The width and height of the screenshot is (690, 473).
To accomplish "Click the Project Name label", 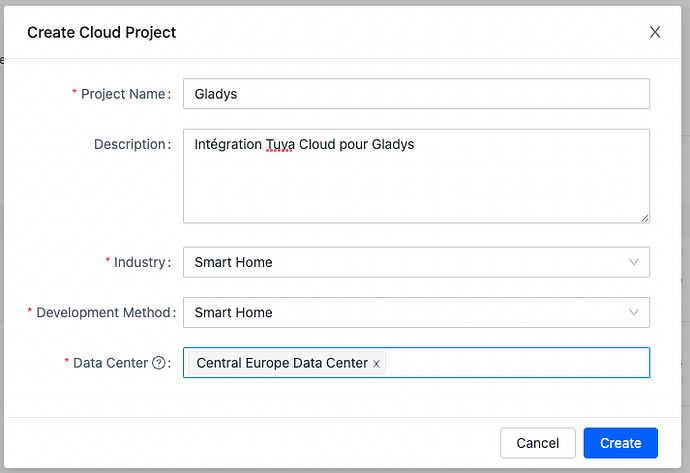I will tap(125, 94).
